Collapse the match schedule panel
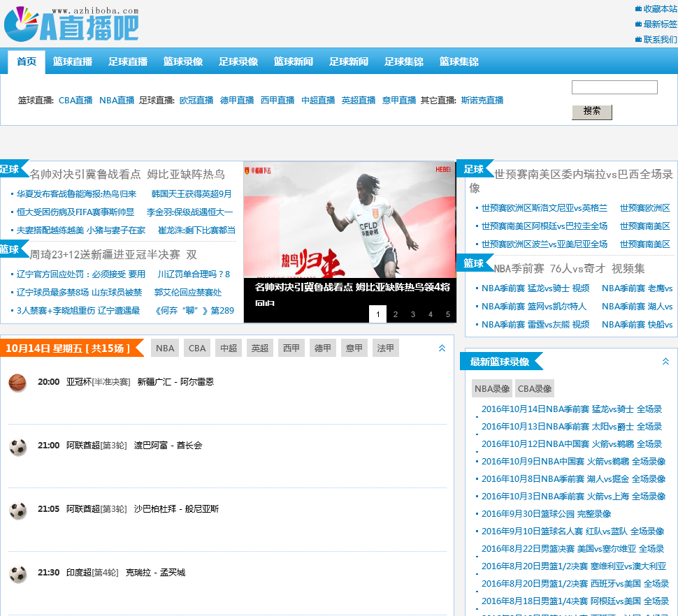 pos(442,349)
